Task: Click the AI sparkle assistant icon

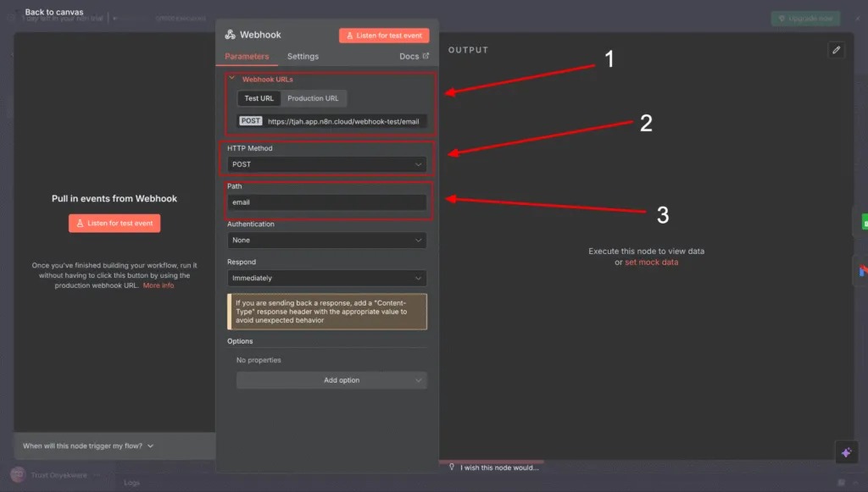Action: click(845, 453)
